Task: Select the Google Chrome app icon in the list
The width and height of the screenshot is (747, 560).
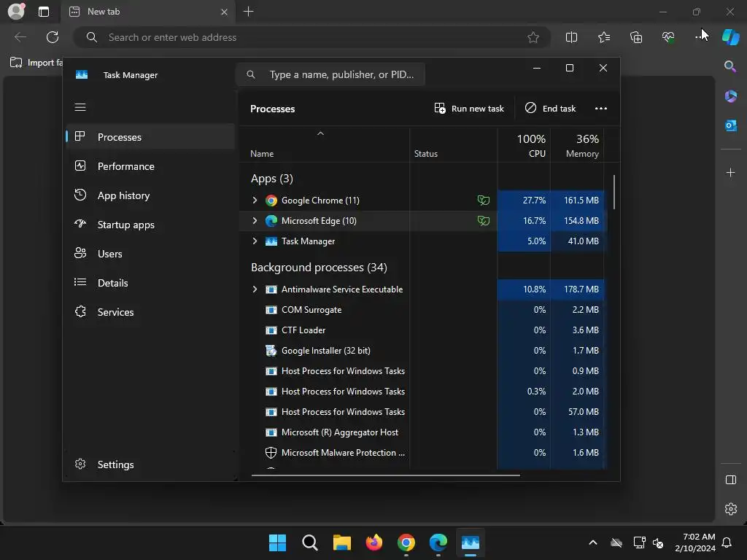Action: coord(271,201)
